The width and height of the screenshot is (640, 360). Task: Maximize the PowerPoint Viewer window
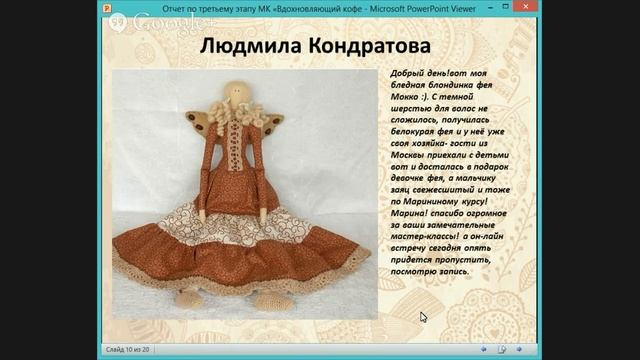pyautogui.click(x=505, y=7)
